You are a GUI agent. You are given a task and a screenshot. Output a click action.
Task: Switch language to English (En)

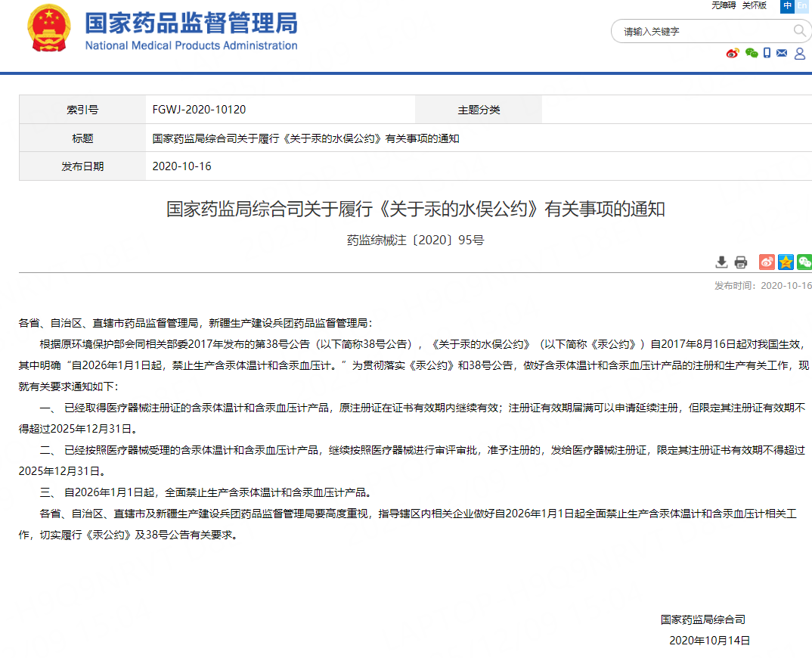pyautogui.click(x=804, y=6)
